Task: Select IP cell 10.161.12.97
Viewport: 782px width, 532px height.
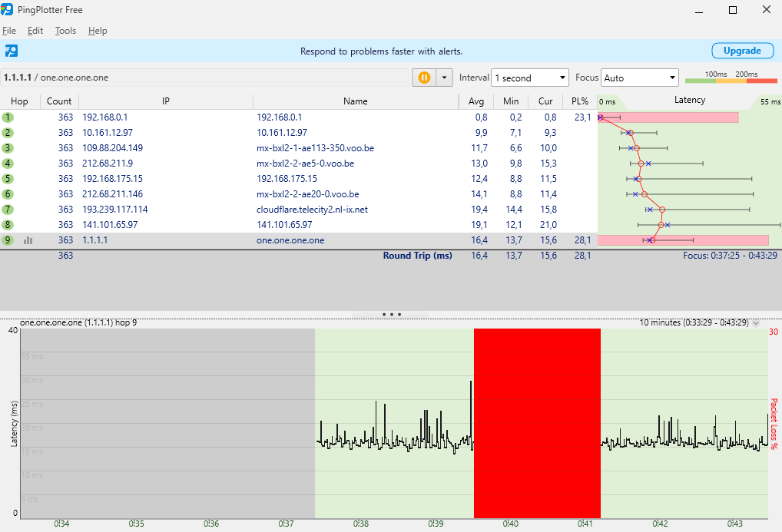Action: pos(108,133)
